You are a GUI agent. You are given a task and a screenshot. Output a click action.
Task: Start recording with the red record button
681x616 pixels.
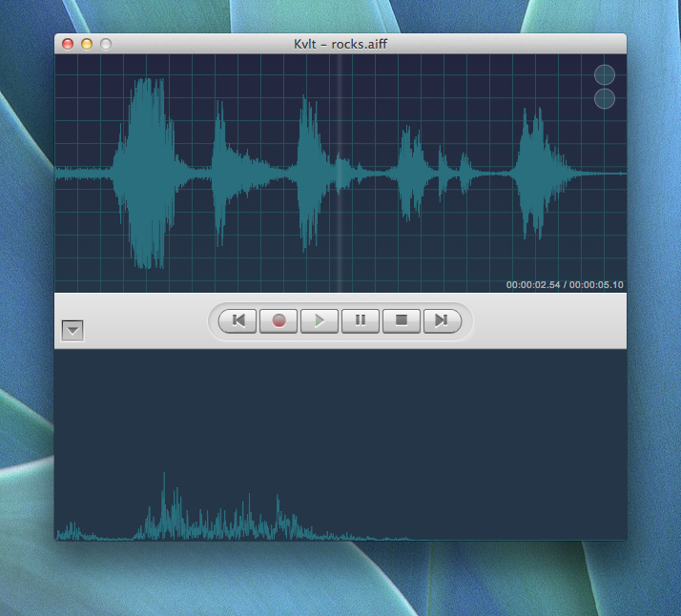point(279,320)
